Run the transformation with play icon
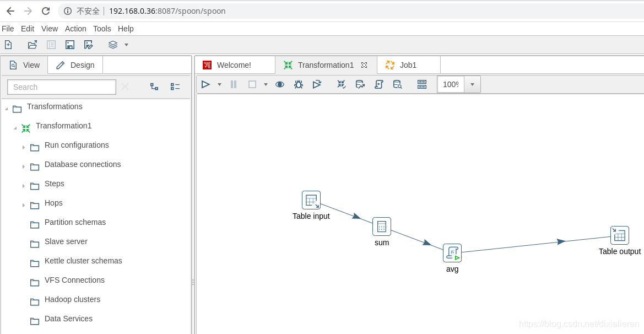Viewport: 644px width, 334px height. click(x=206, y=84)
